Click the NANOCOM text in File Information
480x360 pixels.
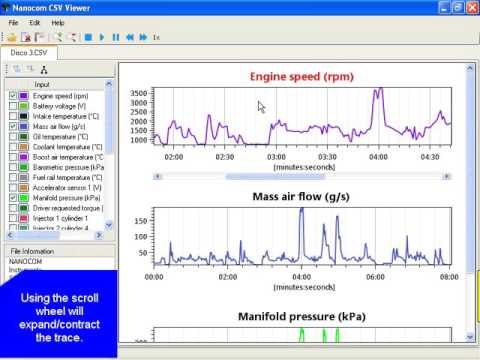pos(25,261)
